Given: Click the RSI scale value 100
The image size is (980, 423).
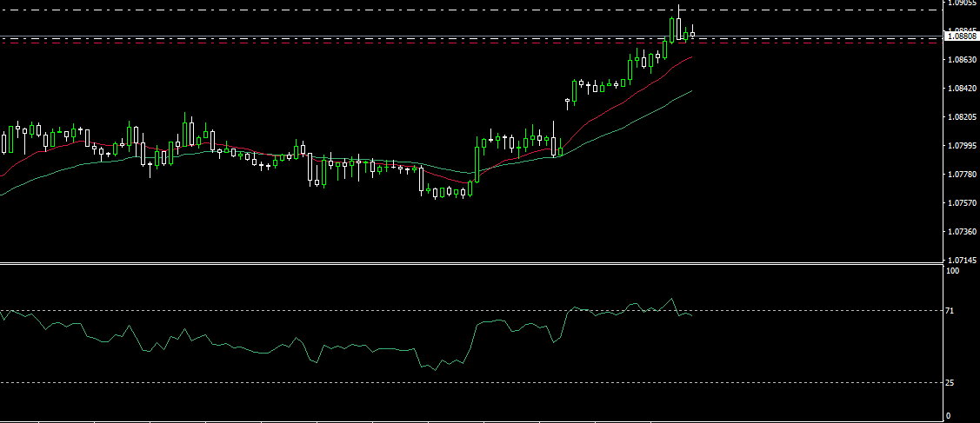Looking at the screenshot, I should pos(953,271).
